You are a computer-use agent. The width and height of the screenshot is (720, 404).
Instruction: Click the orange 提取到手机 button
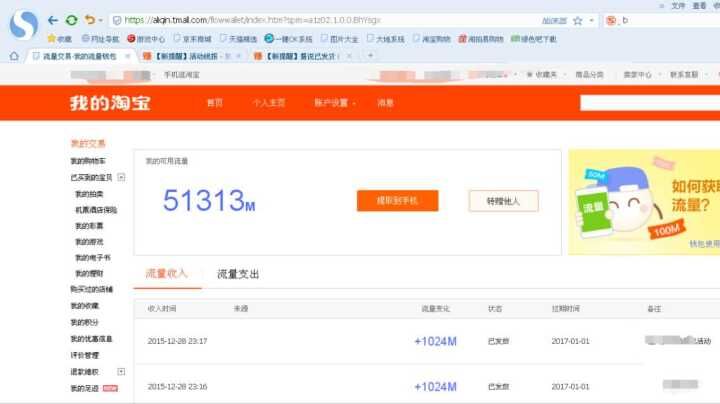pyautogui.click(x=398, y=201)
